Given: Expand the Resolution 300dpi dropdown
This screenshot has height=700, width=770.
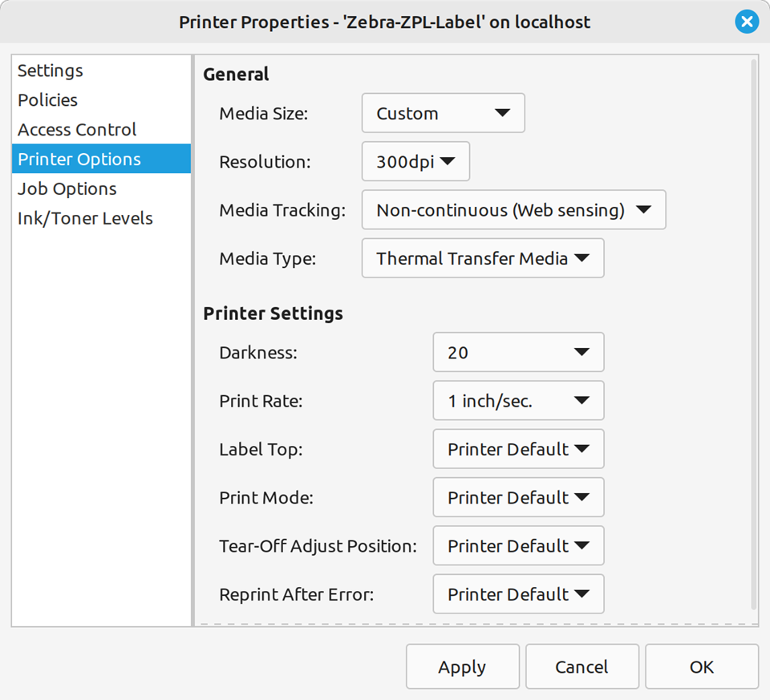Looking at the screenshot, I should tap(415, 162).
